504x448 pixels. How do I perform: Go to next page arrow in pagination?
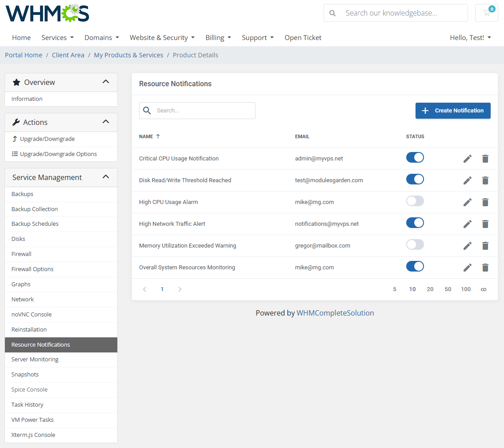180,289
